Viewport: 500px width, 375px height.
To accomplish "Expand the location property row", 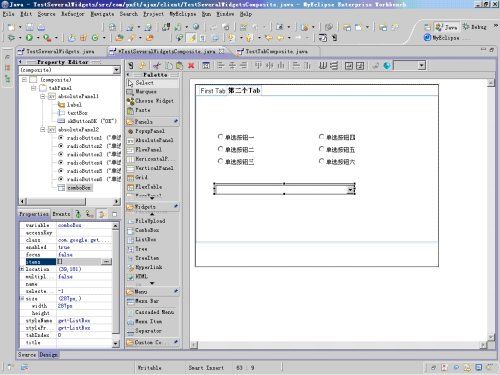I will point(22,269).
